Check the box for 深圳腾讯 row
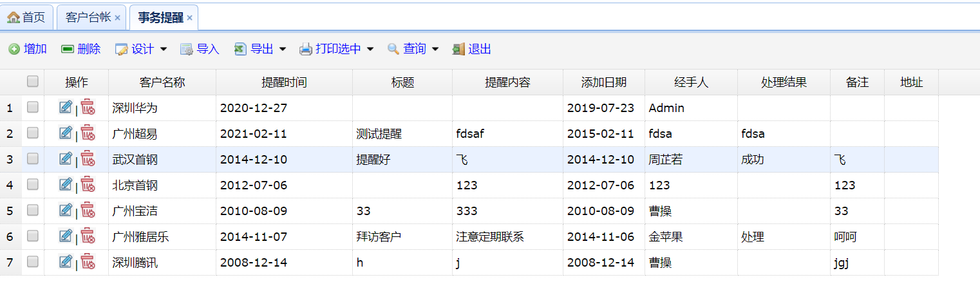Viewport: 980px width, 293px height. (x=33, y=261)
